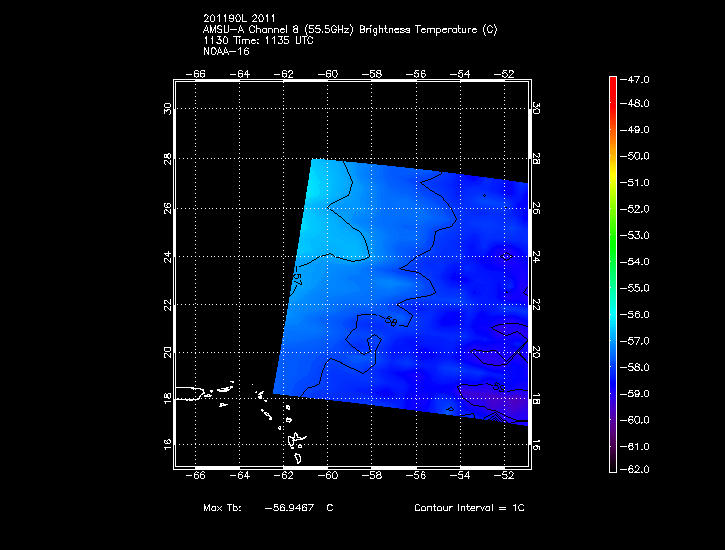Click the top-axis longitude label -52
The height and width of the screenshot is (550, 725).
point(504,74)
